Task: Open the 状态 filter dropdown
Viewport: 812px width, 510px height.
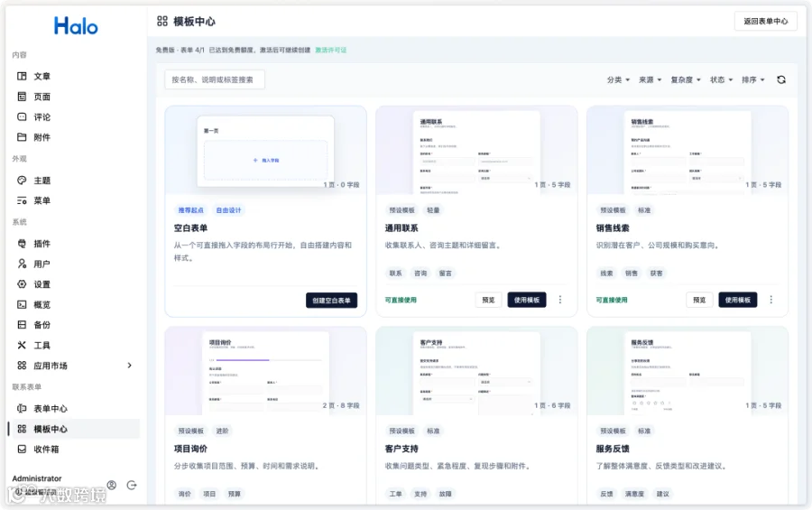Action: click(x=722, y=79)
